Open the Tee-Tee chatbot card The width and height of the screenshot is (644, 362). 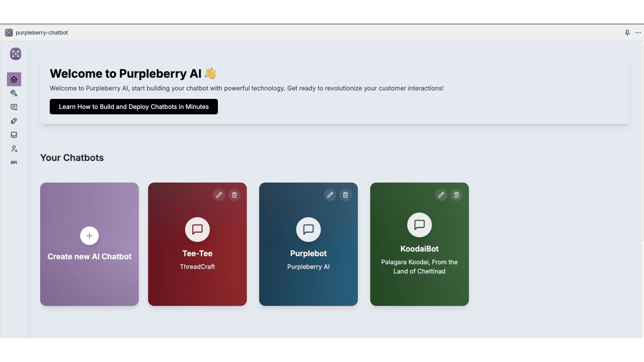click(x=197, y=244)
